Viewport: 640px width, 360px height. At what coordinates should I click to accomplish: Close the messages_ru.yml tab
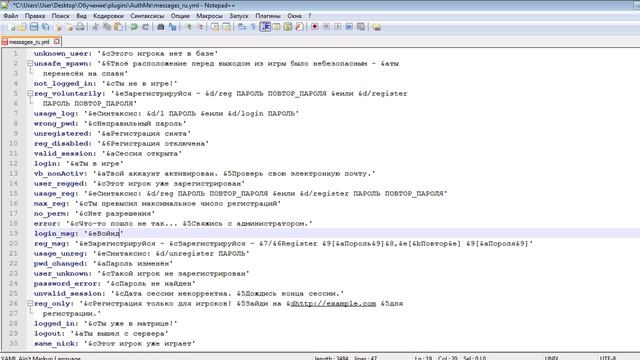click(x=57, y=41)
